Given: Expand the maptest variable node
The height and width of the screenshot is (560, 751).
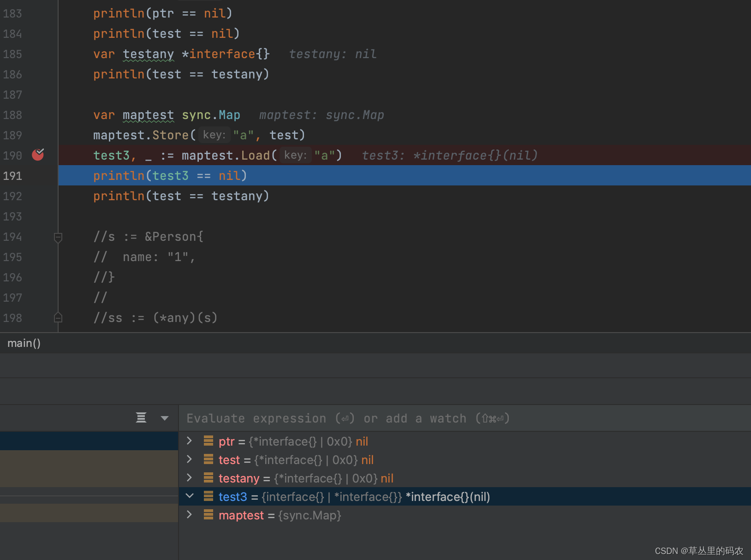Looking at the screenshot, I should [189, 515].
